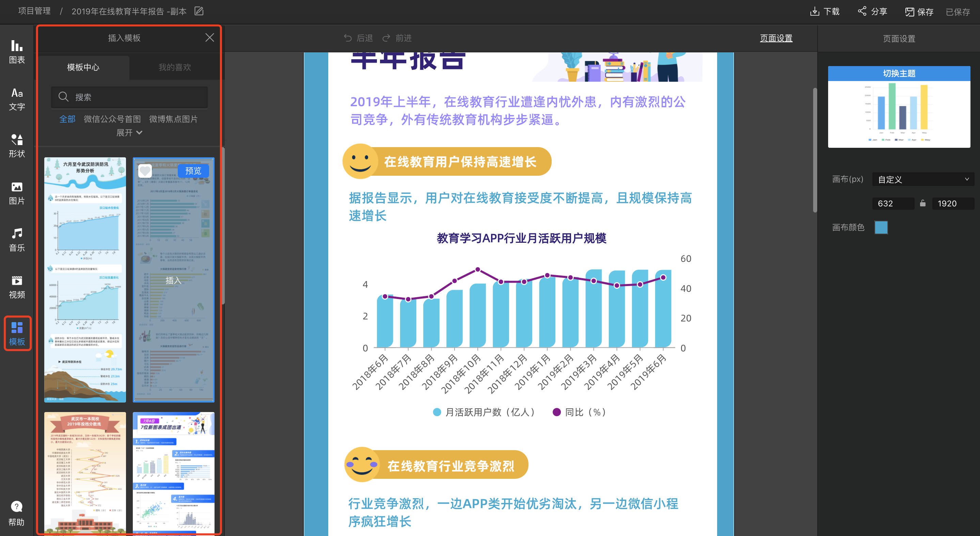Select the paragraph starting 行业竞争激烈
The height and width of the screenshot is (536, 980).
click(513, 513)
